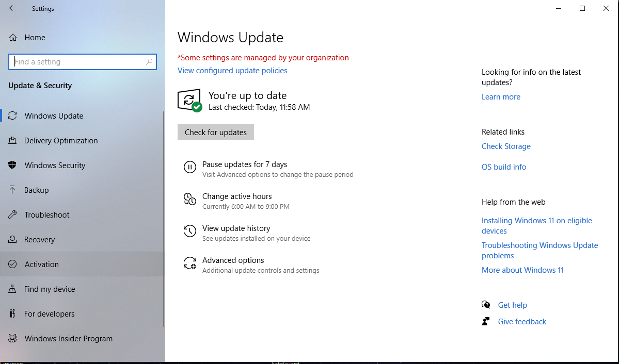Click the back arrow in Settings
This screenshot has width=619, height=364.
pos(12,8)
